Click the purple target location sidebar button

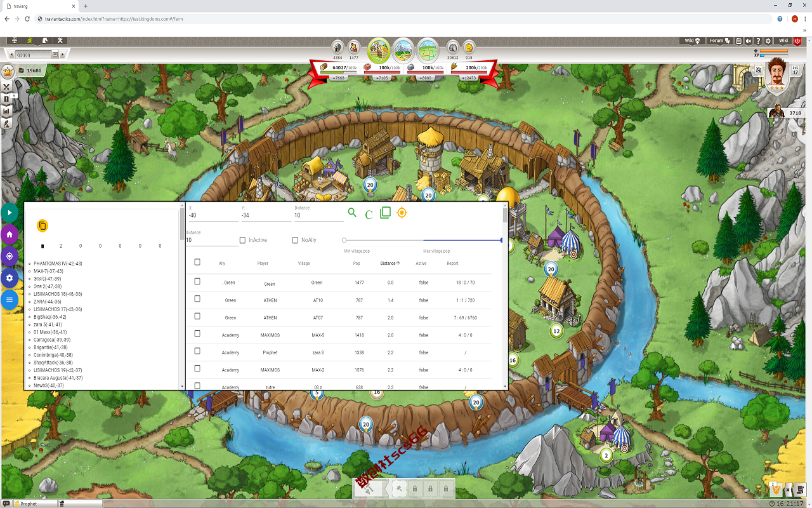tap(9, 256)
